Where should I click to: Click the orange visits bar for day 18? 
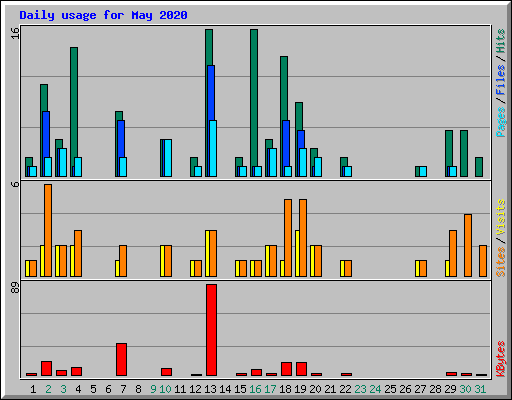288,238
